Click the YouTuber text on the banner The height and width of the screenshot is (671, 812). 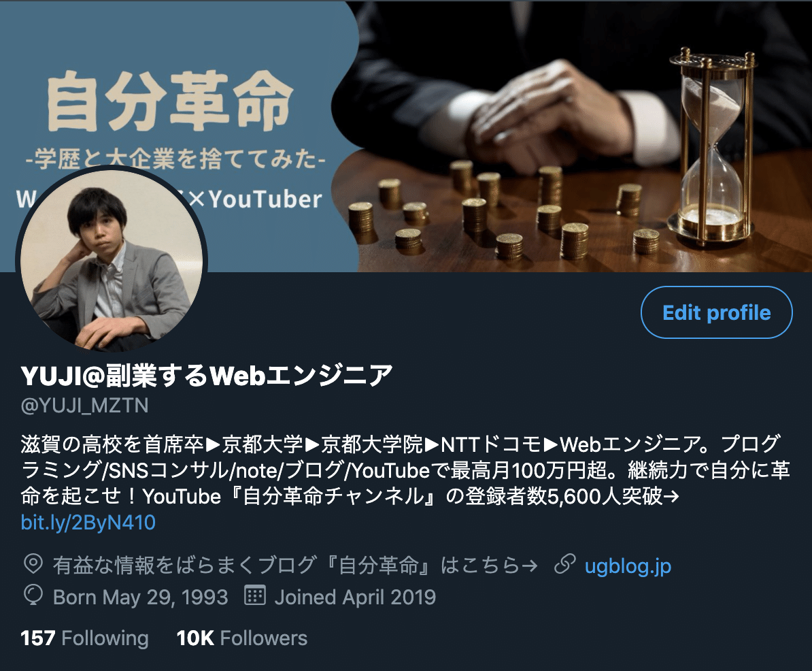[265, 199]
